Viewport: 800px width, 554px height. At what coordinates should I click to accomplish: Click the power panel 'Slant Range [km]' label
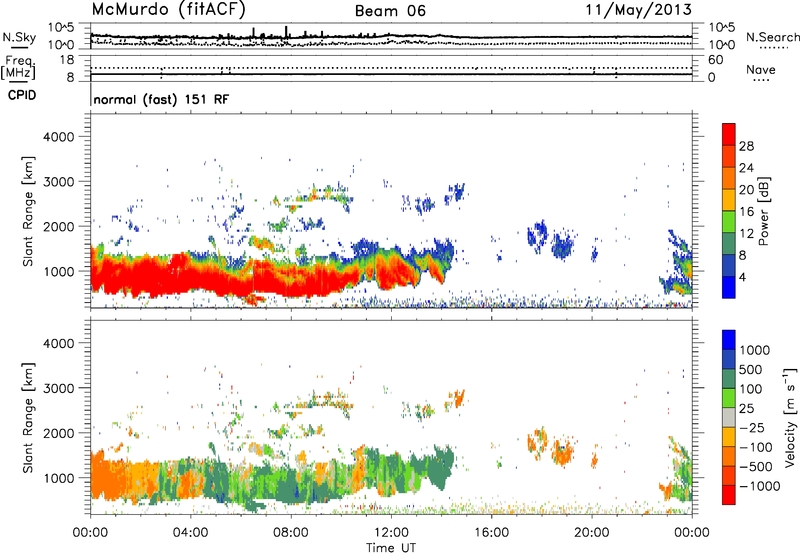pos(28,211)
